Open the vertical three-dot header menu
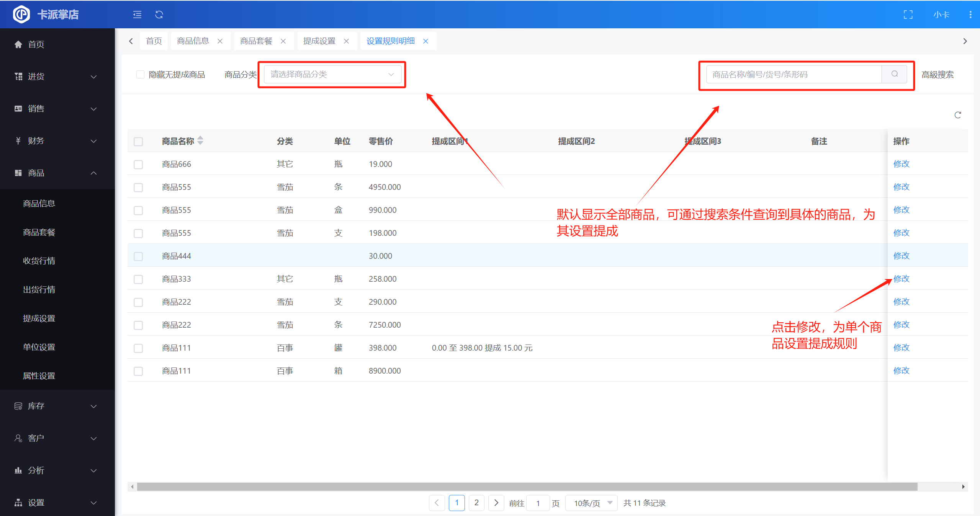 point(970,15)
